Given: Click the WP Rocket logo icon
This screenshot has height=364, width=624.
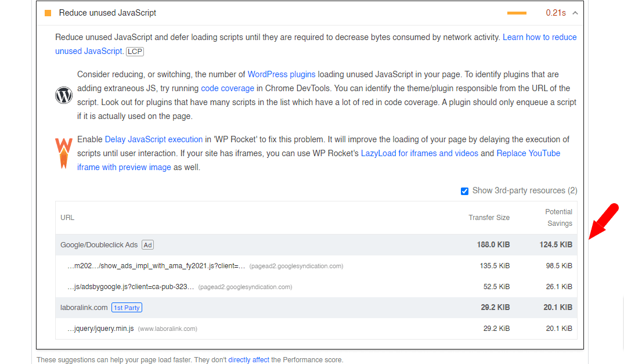Looking at the screenshot, I should coord(64,153).
